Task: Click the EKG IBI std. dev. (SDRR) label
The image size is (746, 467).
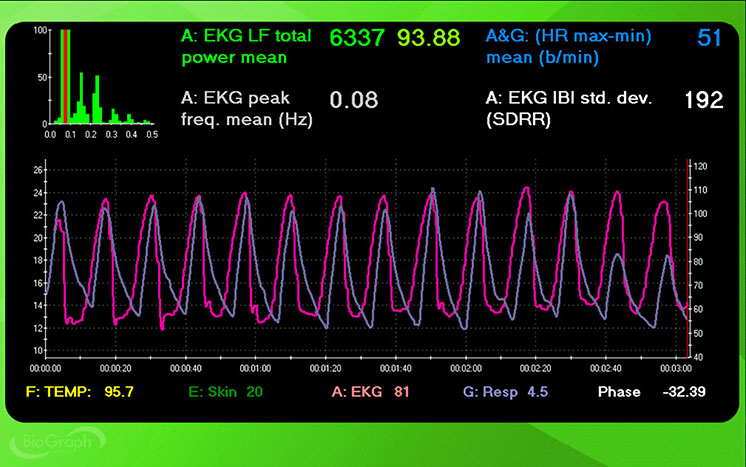Action: (568, 109)
